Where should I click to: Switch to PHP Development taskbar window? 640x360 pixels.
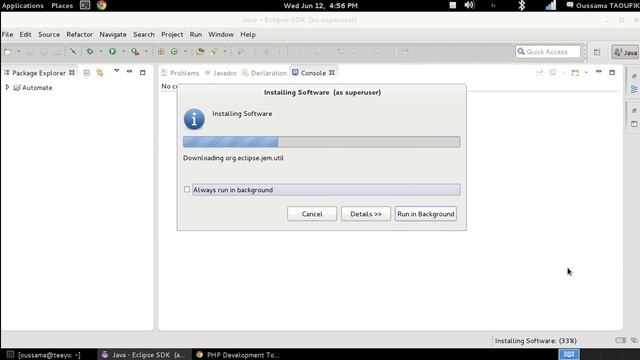coord(238,355)
